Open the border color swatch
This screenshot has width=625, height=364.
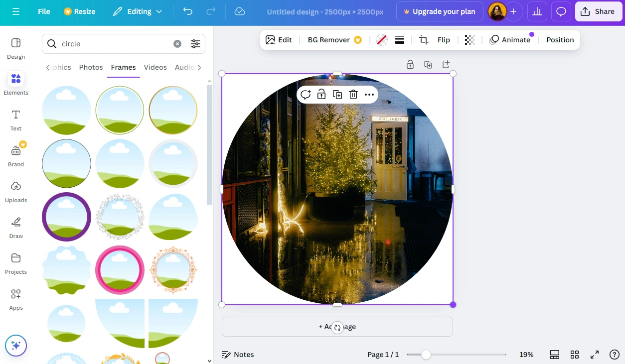pos(381,40)
